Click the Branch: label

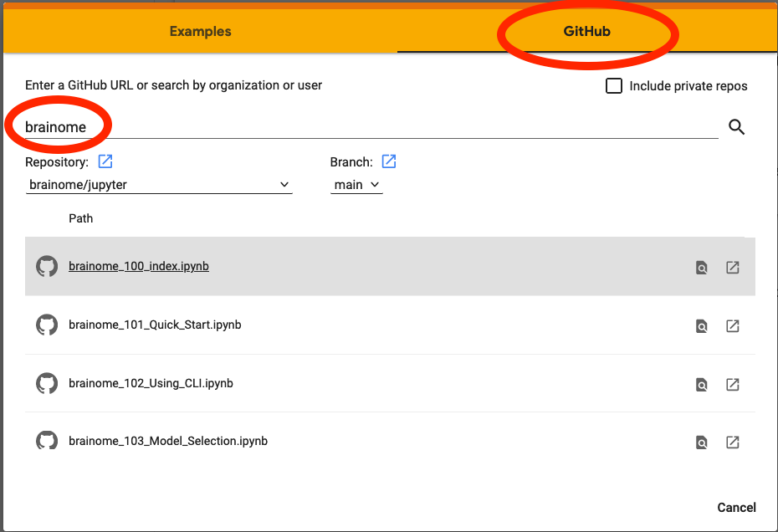pos(351,162)
